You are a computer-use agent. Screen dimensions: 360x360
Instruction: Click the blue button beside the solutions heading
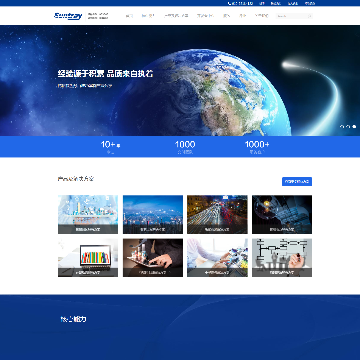click(297, 181)
